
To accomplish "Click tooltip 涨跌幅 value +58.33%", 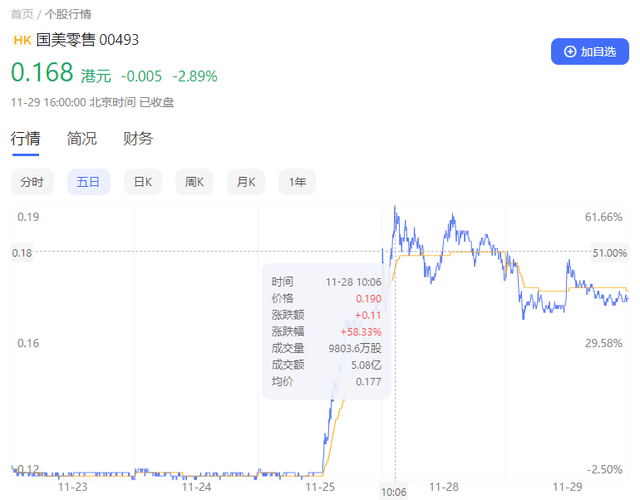I will pyautogui.click(x=361, y=332).
